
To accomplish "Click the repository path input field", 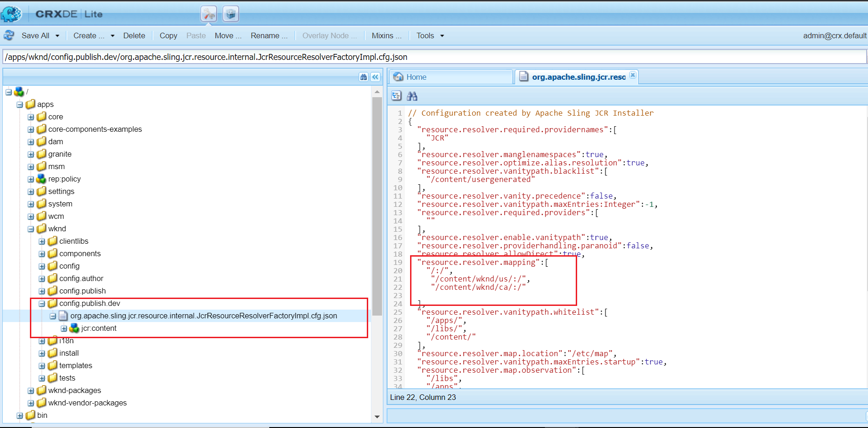I will tap(434, 57).
